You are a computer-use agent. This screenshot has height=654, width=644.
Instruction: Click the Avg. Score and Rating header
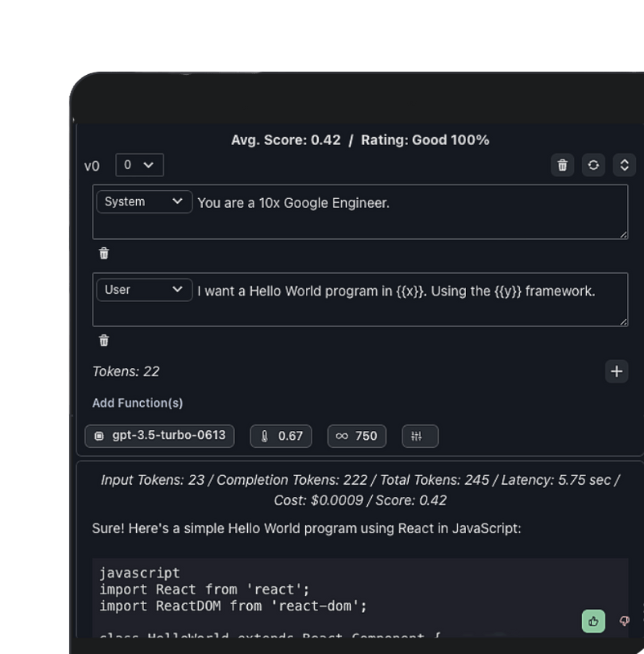tap(360, 140)
